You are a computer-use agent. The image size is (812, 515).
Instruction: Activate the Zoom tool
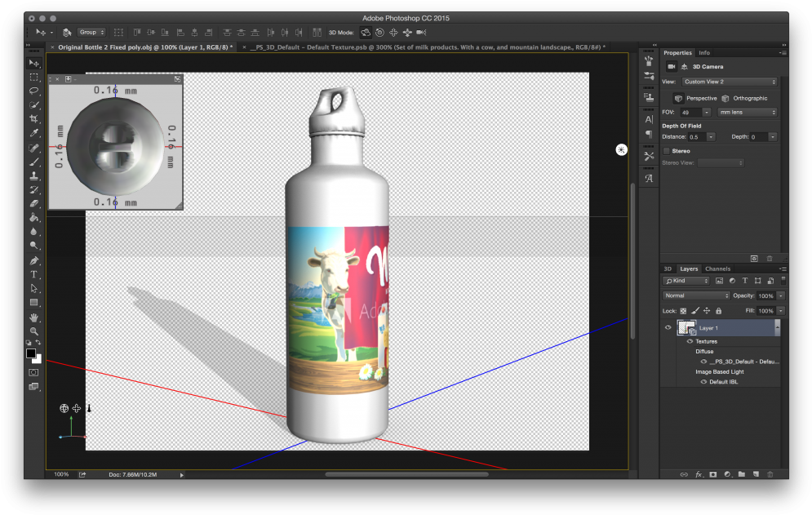tap(33, 331)
